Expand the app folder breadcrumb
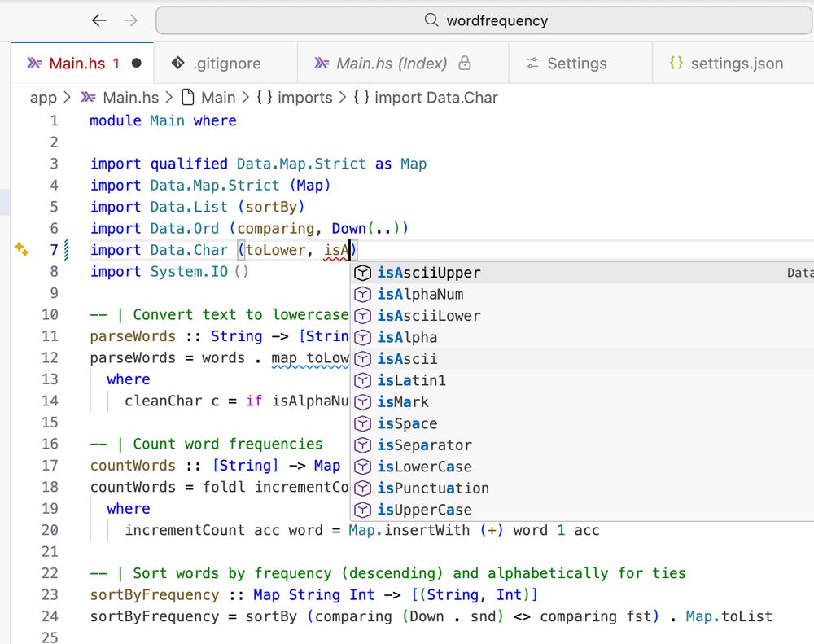 (43, 98)
